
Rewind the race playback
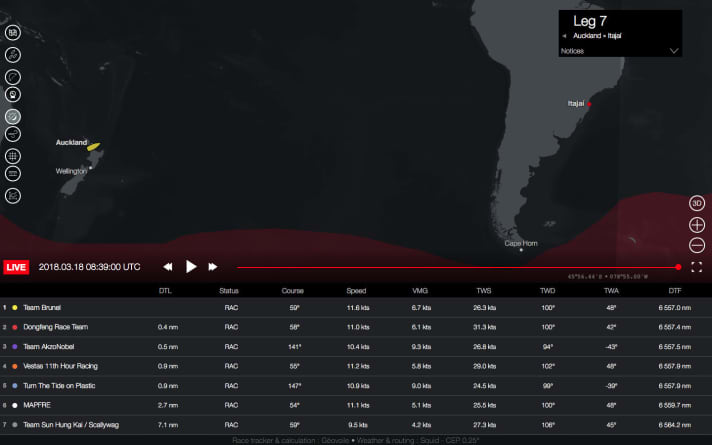tap(168, 267)
